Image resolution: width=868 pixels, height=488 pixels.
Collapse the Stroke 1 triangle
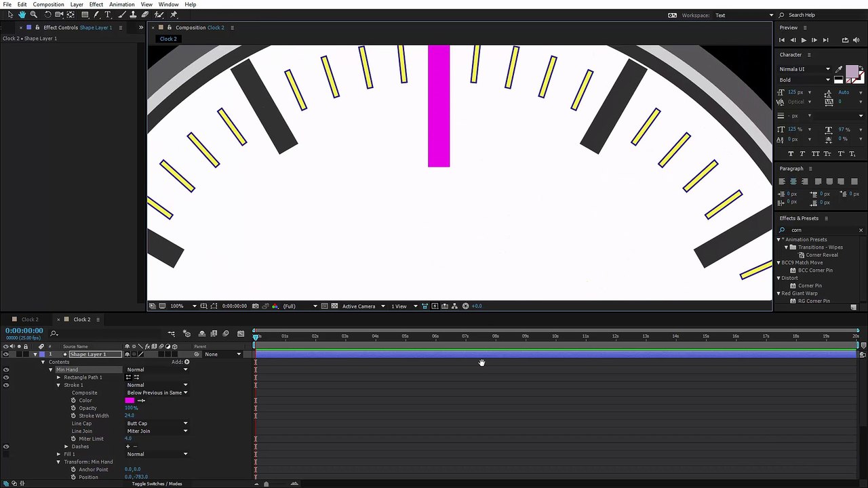(58, 385)
